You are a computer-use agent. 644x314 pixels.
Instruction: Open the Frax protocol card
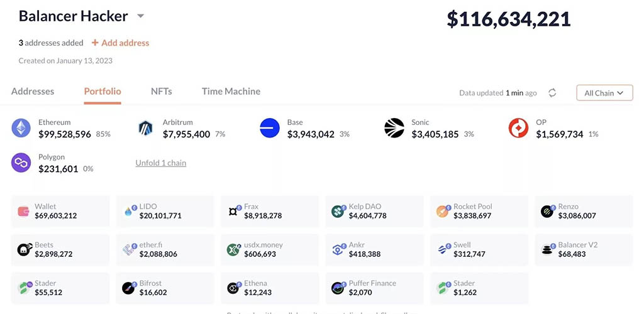click(x=270, y=211)
